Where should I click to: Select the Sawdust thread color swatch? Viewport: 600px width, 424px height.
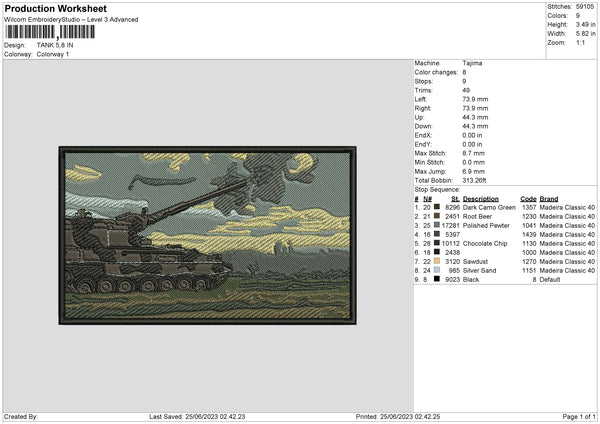pyautogui.click(x=437, y=261)
